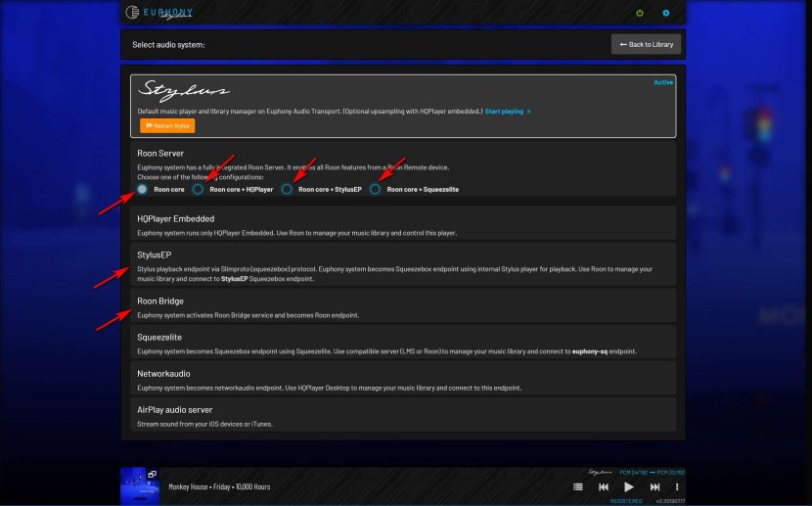812x506 pixels.
Task: Open settings via the blue gear icon
Action: [x=666, y=13]
